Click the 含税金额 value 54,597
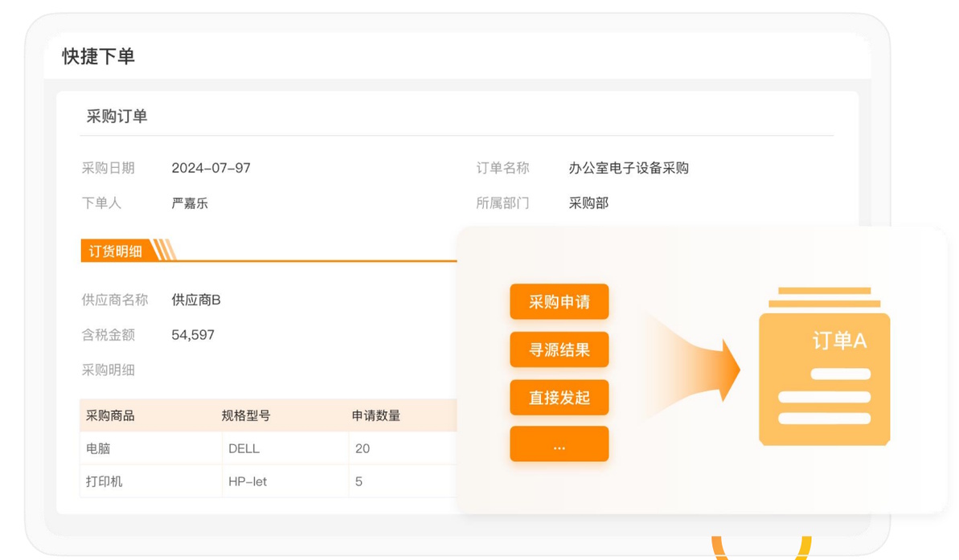 pyautogui.click(x=193, y=335)
